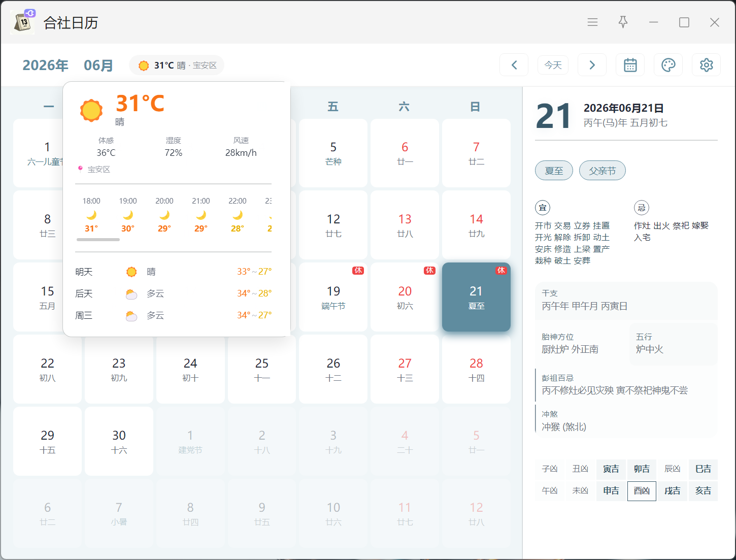Viewport: 736px width, 560px height.
Task: Select the 父亲节 tag
Action: pos(603,171)
